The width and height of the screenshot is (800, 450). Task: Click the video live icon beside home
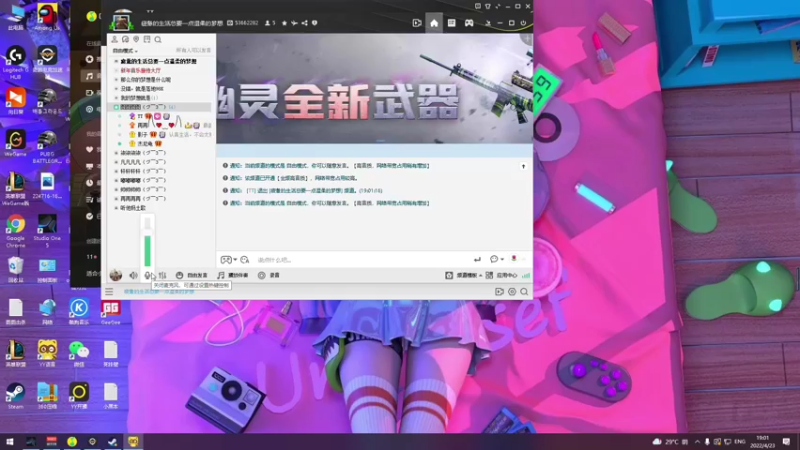pyautogui.click(x=417, y=23)
